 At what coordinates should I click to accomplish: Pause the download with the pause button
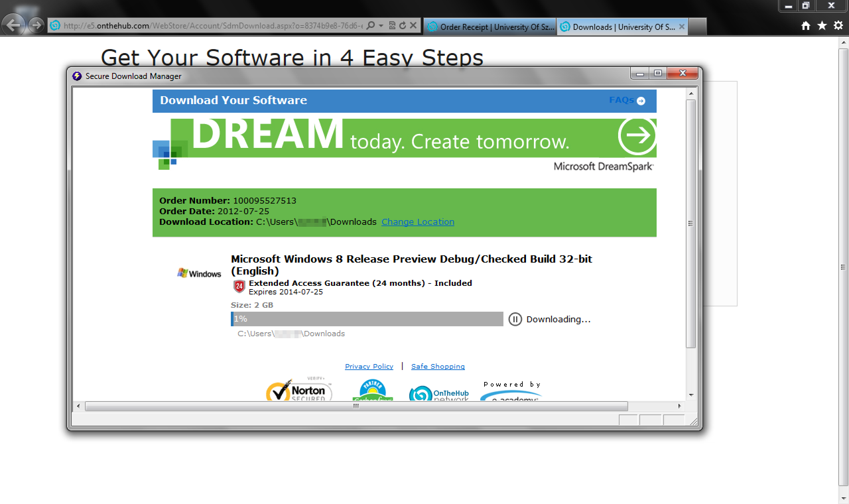(x=515, y=319)
